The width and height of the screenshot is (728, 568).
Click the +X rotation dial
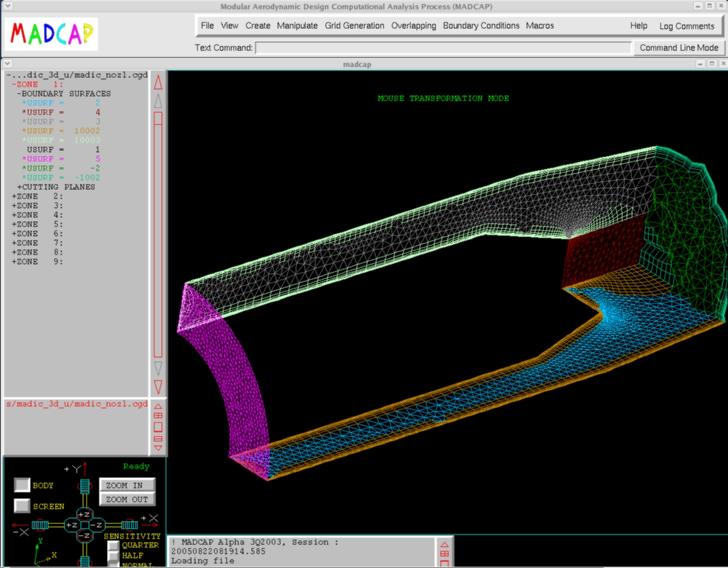click(x=129, y=525)
